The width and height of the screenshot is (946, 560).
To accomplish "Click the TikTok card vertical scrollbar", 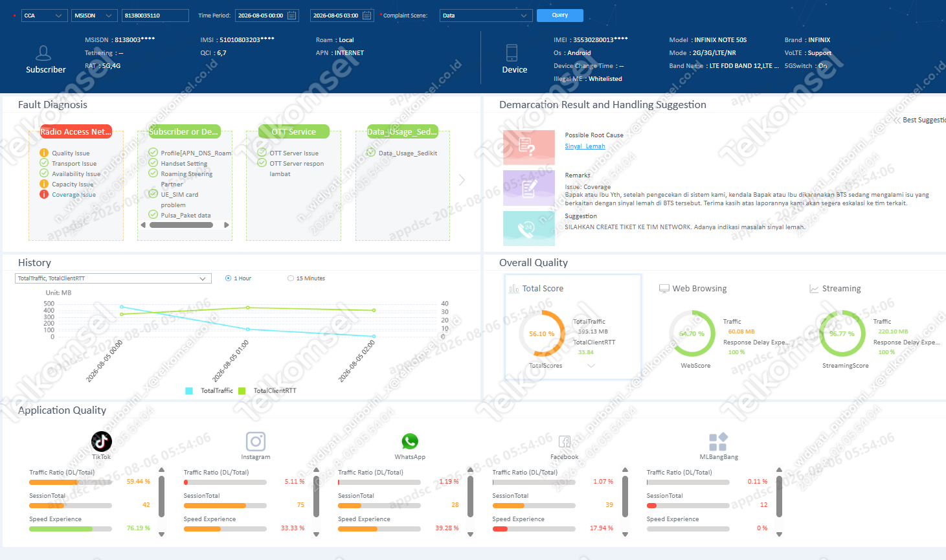I will (161, 497).
